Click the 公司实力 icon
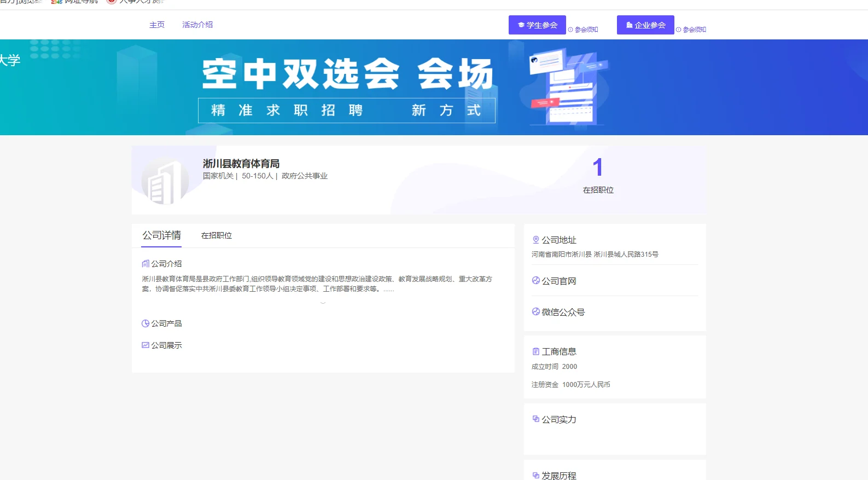The width and height of the screenshot is (868, 480). pos(536,419)
